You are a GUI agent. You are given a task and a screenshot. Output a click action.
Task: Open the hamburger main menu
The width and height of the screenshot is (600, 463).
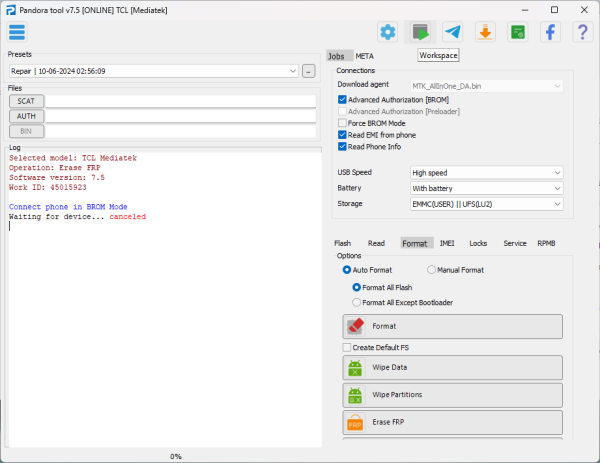[17, 32]
